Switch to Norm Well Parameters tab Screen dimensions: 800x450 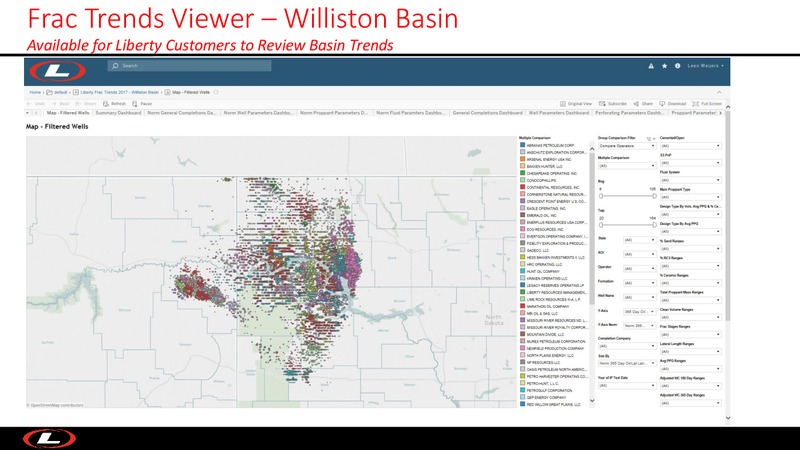(259, 113)
